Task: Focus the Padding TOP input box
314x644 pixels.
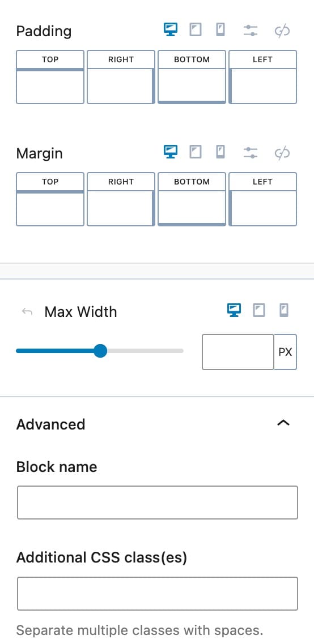Action: [50, 86]
